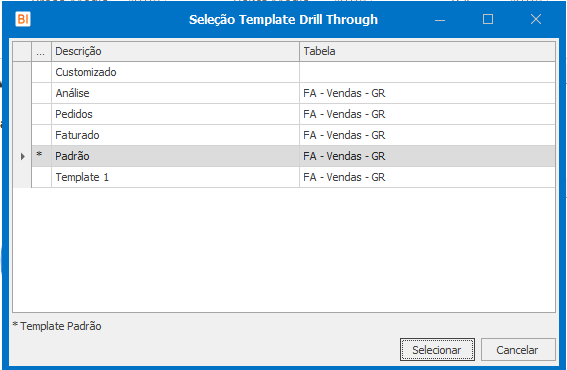Image resolution: width=567 pixels, height=370 pixels.
Task: Sort by the Tabela column header
Action: tap(427, 51)
